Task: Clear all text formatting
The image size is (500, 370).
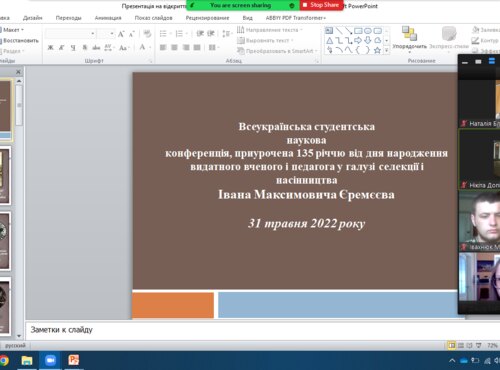Action: [147, 34]
